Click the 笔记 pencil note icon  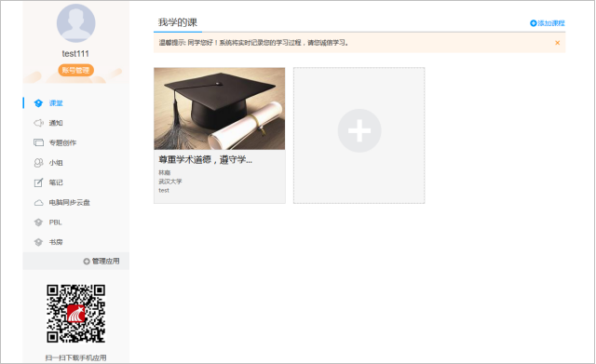38,182
